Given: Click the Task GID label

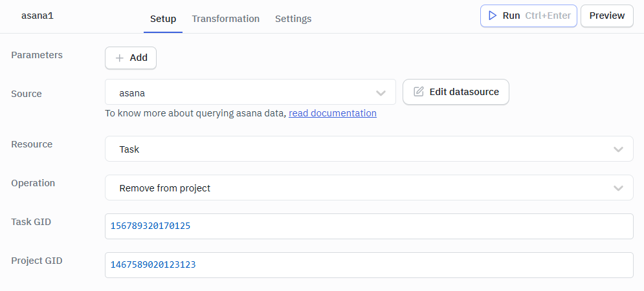Looking at the screenshot, I should pyautogui.click(x=31, y=222).
